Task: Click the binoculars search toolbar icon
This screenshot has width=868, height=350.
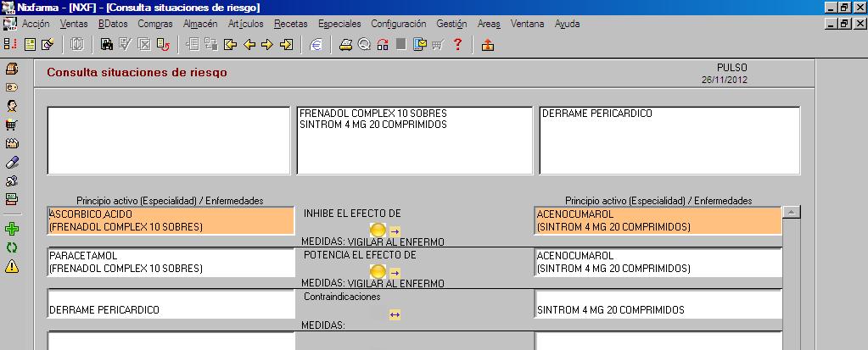Action: coord(107,44)
